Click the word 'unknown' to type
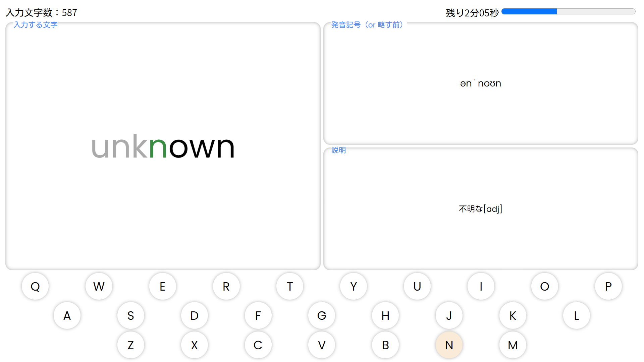Screen dimensions: 644x362 pyautogui.click(x=163, y=146)
